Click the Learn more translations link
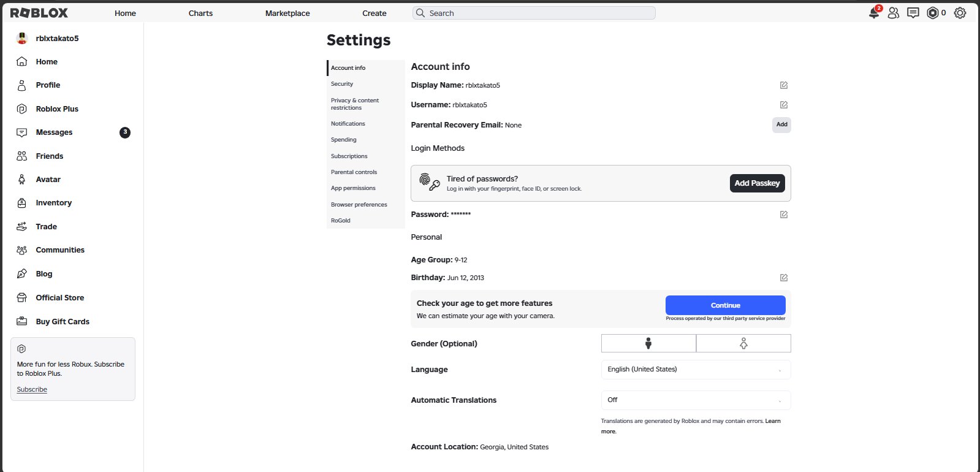 (x=773, y=421)
